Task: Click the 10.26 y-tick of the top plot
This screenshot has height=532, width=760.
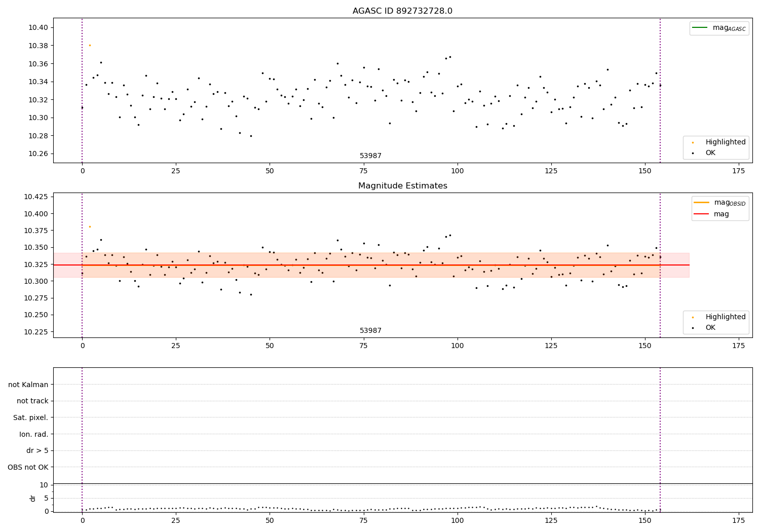Action: pyautogui.click(x=39, y=154)
